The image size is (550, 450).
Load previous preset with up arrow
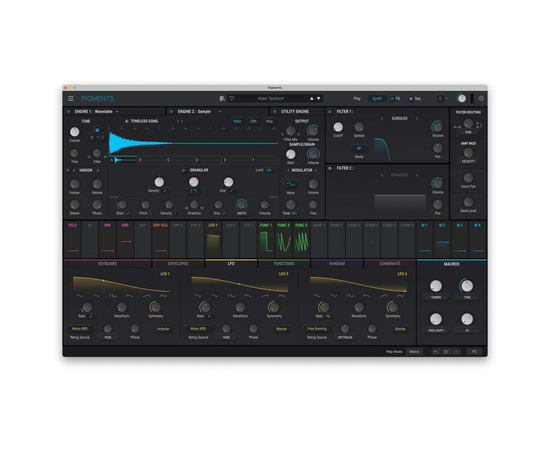311,99
